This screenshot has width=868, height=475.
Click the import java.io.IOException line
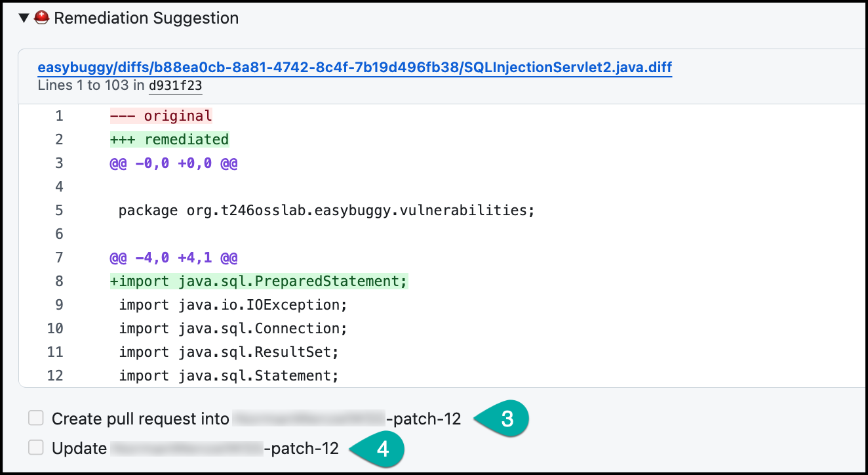click(233, 305)
